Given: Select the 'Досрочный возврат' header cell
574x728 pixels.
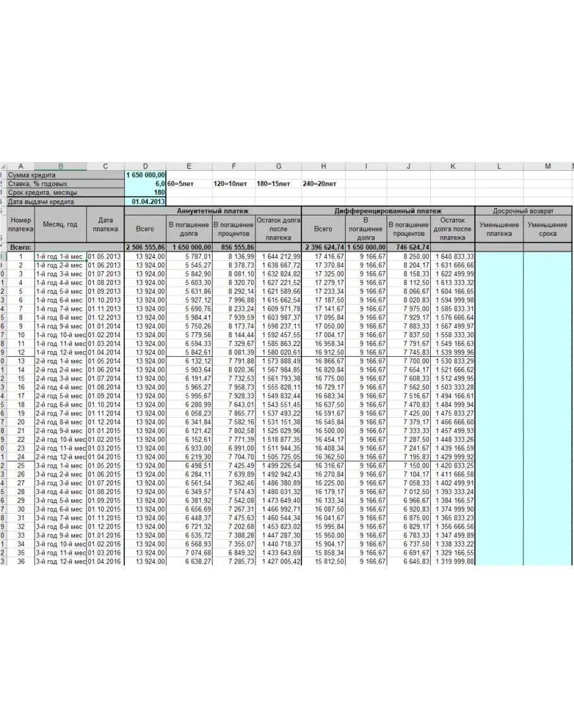Looking at the screenshot, I should [524, 211].
